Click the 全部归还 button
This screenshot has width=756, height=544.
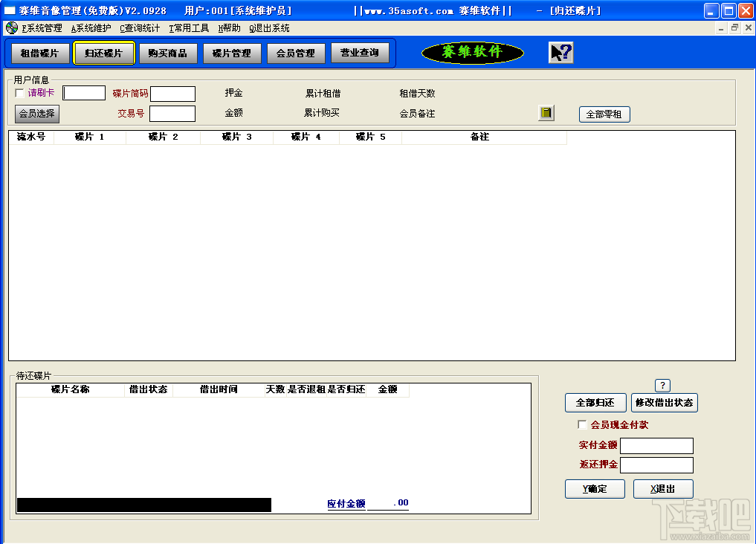click(x=595, y=403)
